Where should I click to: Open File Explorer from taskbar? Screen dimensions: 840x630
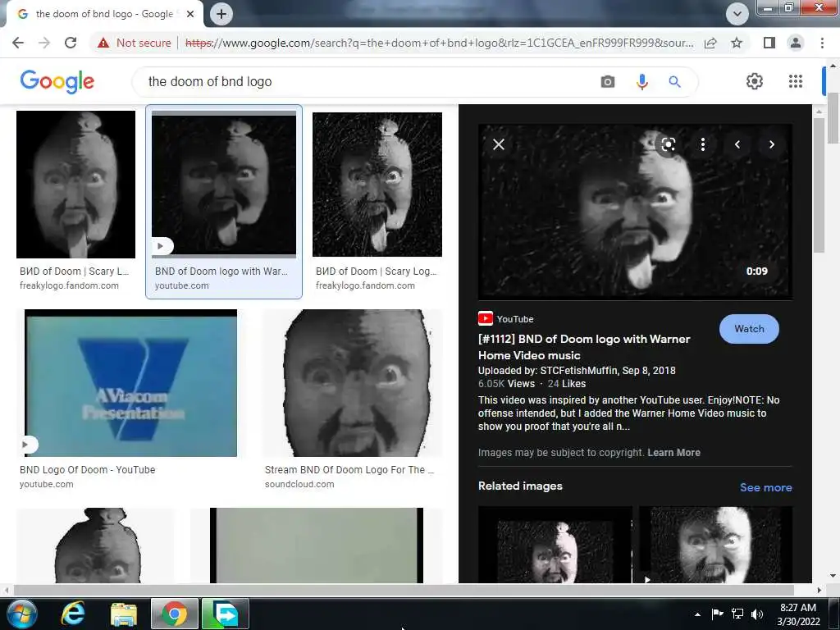point(124,614)
